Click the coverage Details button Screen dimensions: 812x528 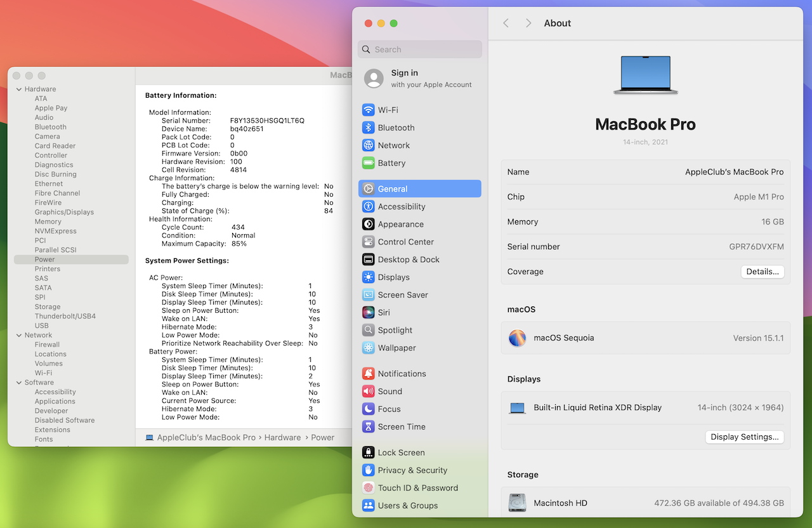[x=763, y=272]
